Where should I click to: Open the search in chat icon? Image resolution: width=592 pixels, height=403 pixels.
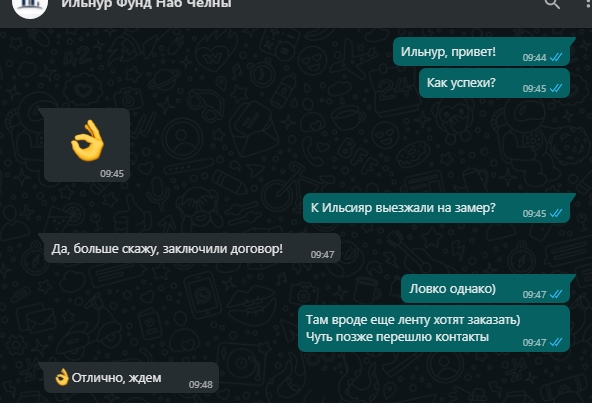click(x=552, y=4)
